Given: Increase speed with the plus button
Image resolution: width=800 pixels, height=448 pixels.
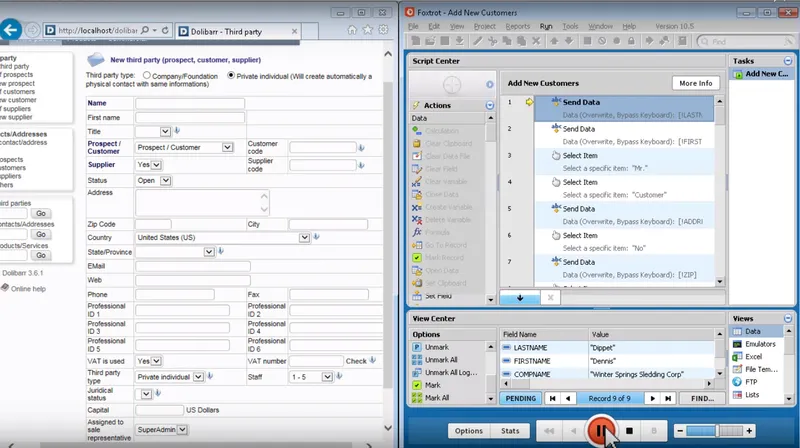Looking at the screenshot, I should [x=749, y=431].
